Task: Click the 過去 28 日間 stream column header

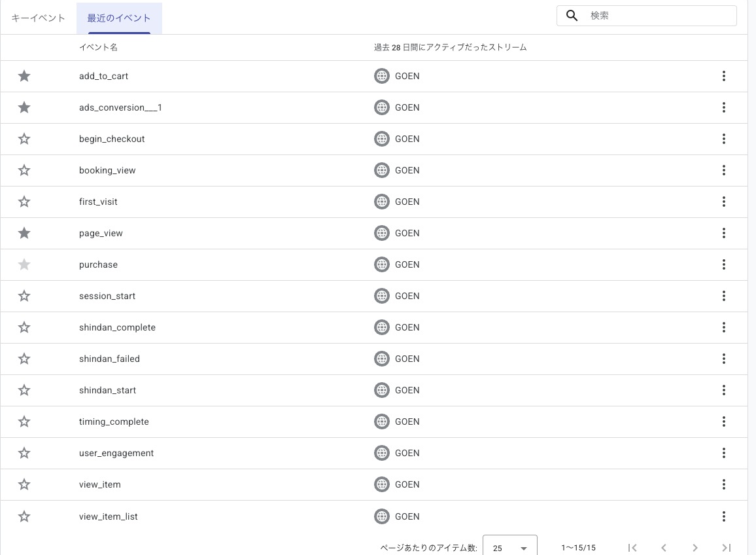Action: pos(451,47)
